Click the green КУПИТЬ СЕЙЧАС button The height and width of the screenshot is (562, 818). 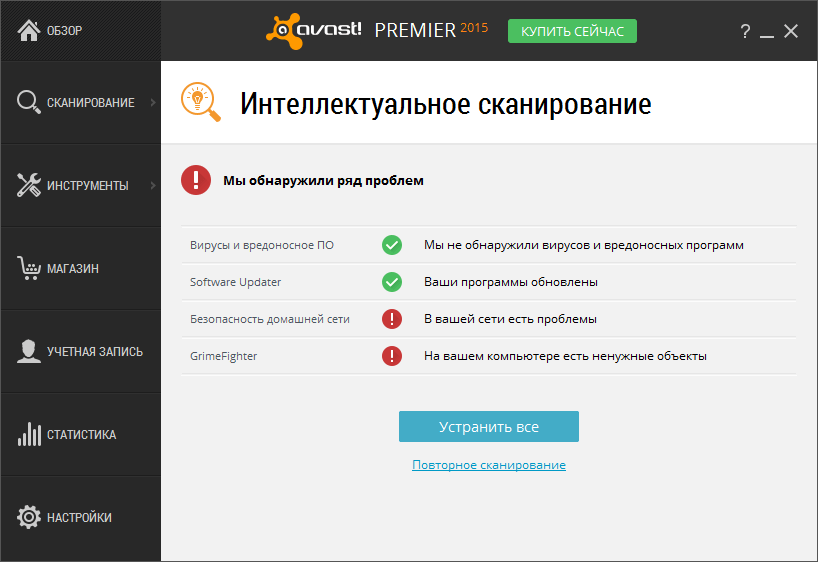tap(572, 31)
